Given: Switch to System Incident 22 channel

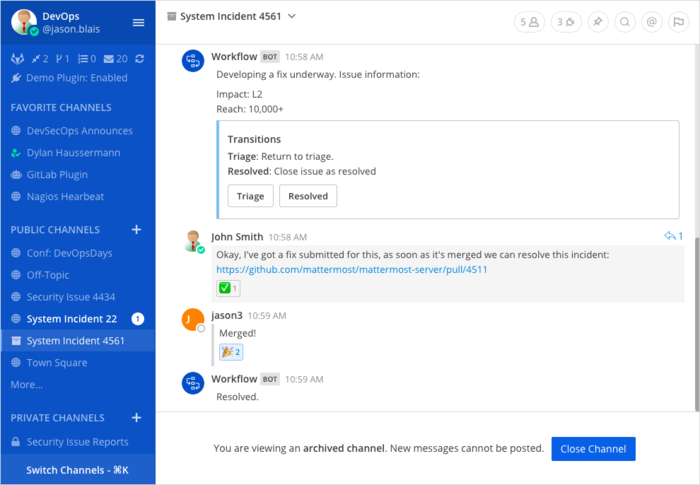Looking at the screenshot, I should (x=72, y=319).
